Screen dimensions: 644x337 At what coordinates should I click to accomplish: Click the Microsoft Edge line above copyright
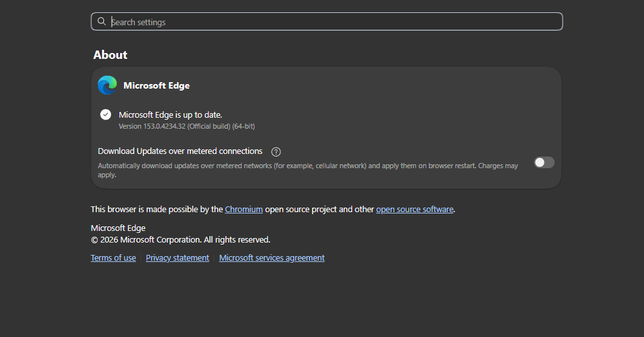[x=118, y=228]
